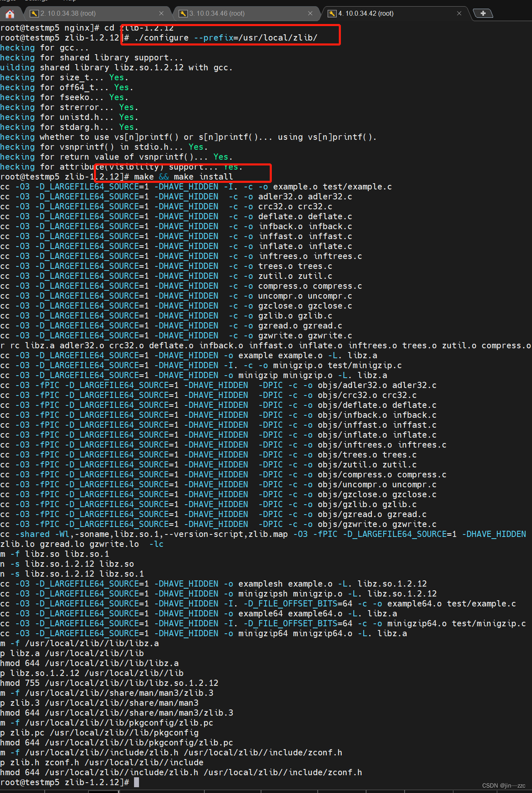Open a new session tab with plus button
The image size is (532, 793).
click(x=483, y=13)
